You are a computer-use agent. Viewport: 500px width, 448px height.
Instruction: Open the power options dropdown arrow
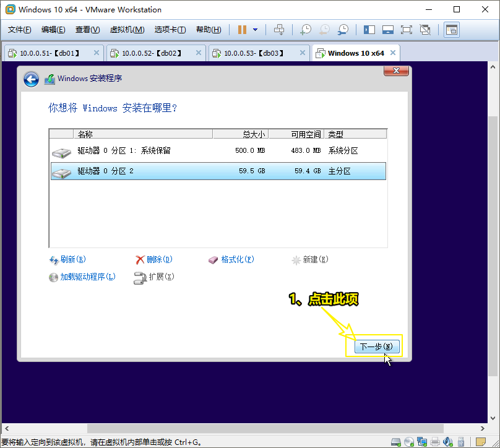coord(255,30)
